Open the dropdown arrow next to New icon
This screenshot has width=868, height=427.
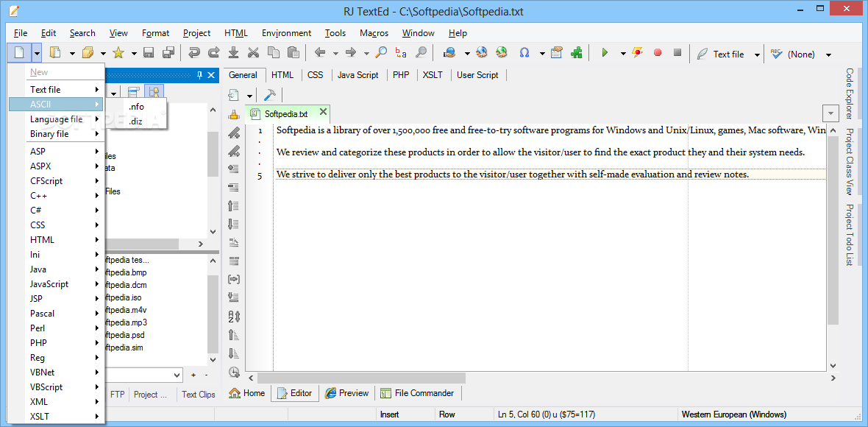tap(37, 53)
